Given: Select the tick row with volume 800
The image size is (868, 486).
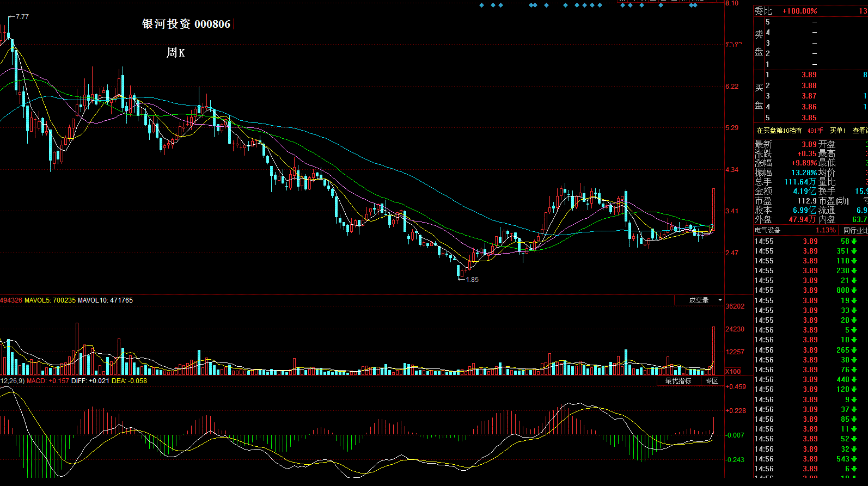Looking at the screenshot, I should point(811,291).
